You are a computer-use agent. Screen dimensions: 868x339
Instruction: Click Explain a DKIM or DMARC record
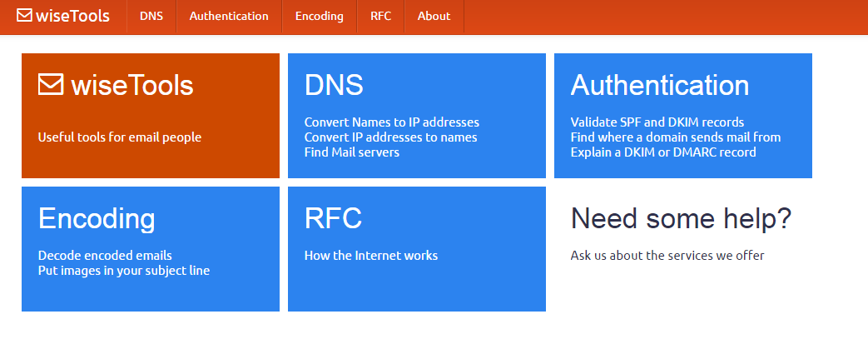click(x=663, y=152)
